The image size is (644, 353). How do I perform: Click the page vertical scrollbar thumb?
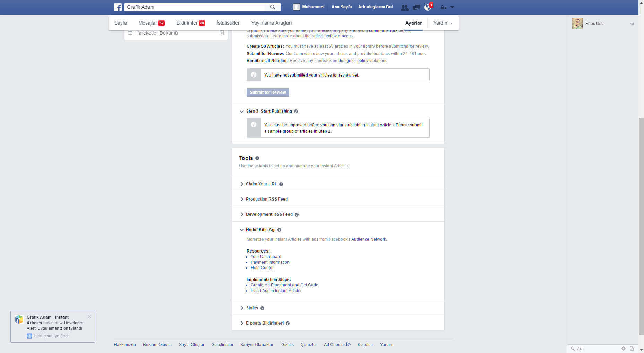click(x=641, y=226)
